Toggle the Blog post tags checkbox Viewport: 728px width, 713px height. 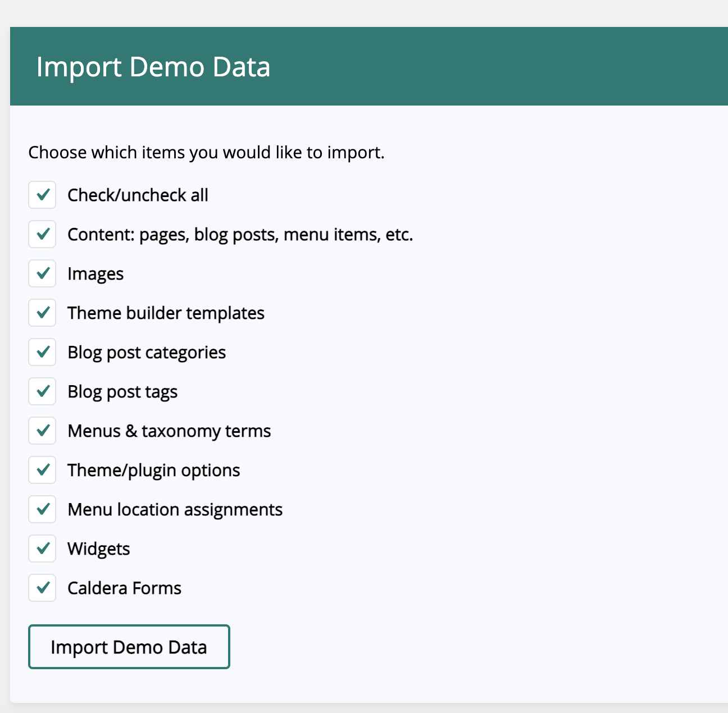point(42,391)
